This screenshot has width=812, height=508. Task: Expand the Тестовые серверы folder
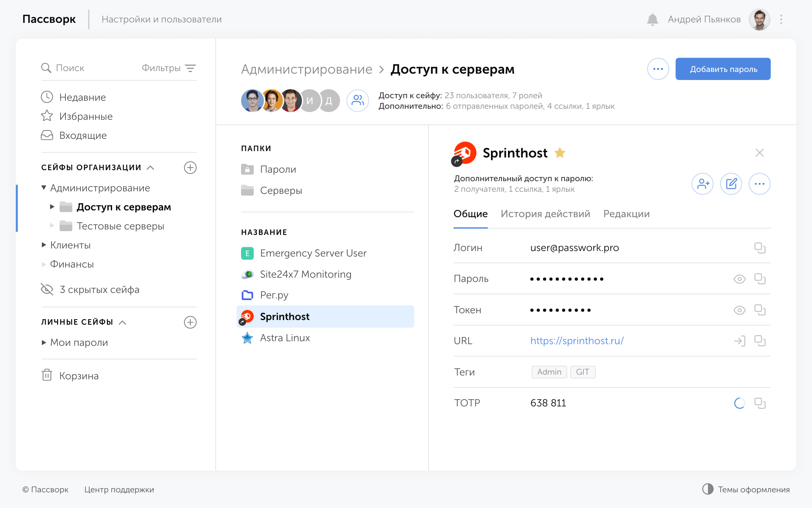[x=52, y=226]
